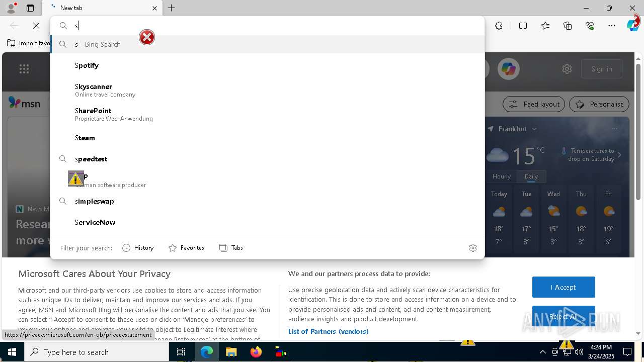
Task: Choose the Skyscanner suggestion
Action: tap(267, 90)
